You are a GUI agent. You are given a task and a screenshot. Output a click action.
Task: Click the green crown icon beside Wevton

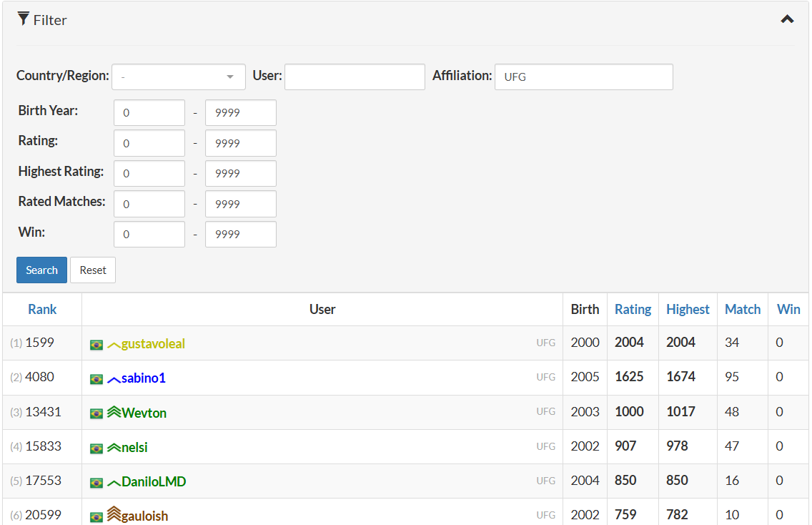[114, 413]
